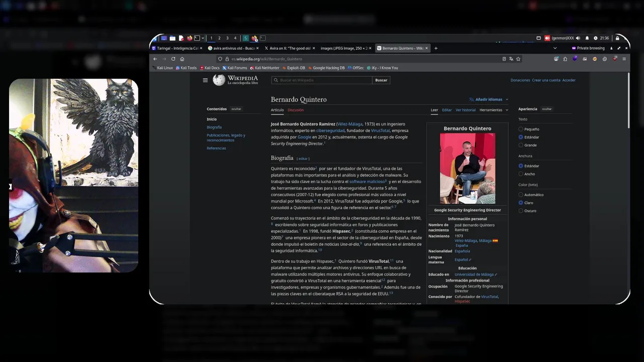
Task: Choose Claro color mode
Action: point(521,203)
